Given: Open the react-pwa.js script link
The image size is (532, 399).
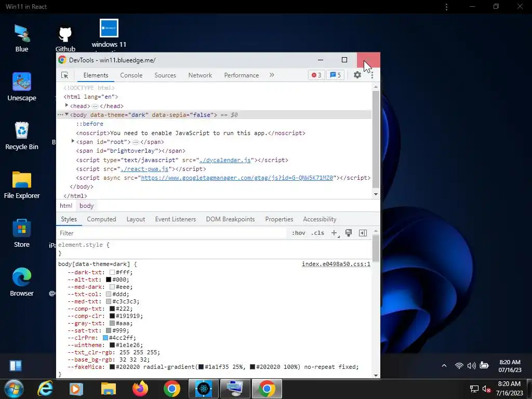Looking at the screenshot, I should (x=144, y=169).
